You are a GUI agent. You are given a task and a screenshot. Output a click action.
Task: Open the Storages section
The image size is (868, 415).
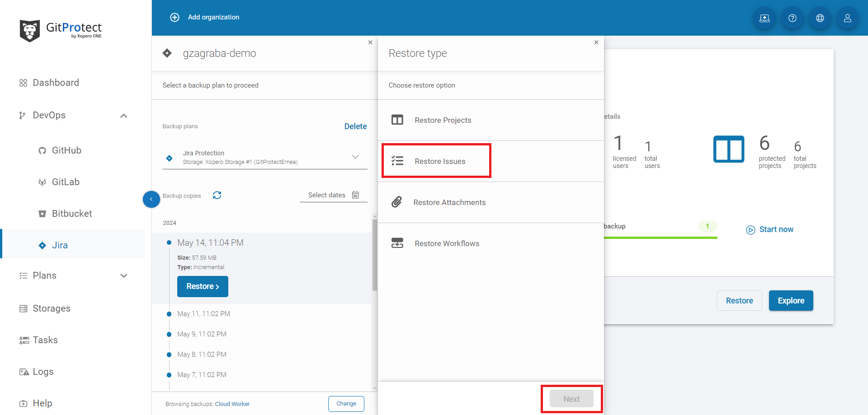51,308
